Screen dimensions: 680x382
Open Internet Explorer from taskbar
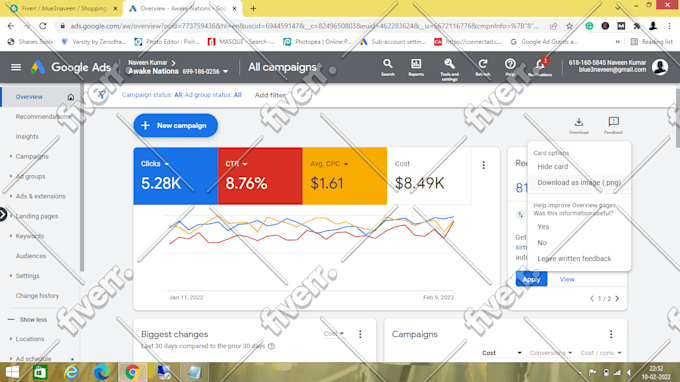click(71, 372)
